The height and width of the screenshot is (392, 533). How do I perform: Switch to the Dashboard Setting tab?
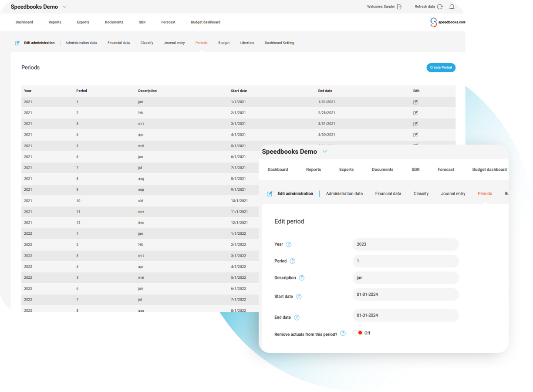point(280,43)
